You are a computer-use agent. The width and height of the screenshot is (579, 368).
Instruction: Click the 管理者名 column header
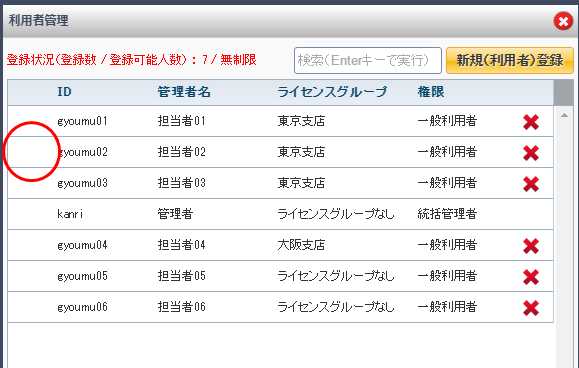(184, 92)
